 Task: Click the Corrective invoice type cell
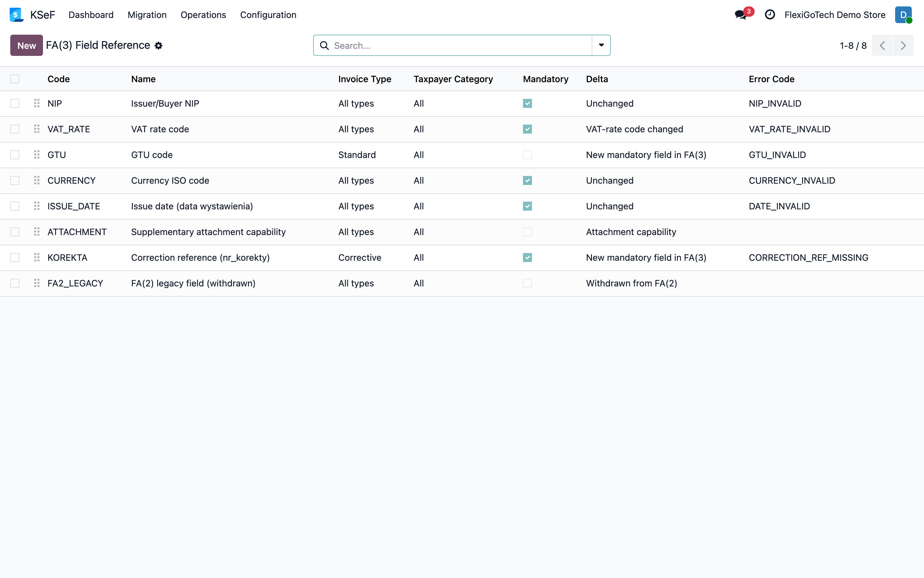coord(360,258)
